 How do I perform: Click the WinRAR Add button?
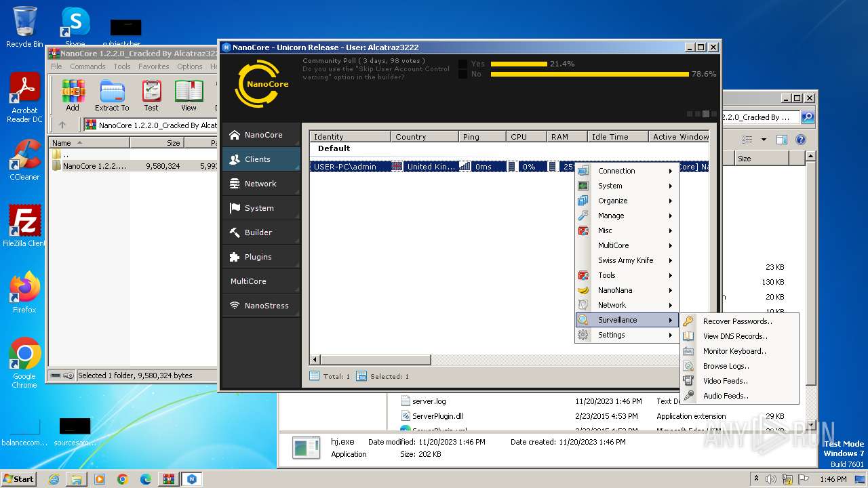pos(73,96)
